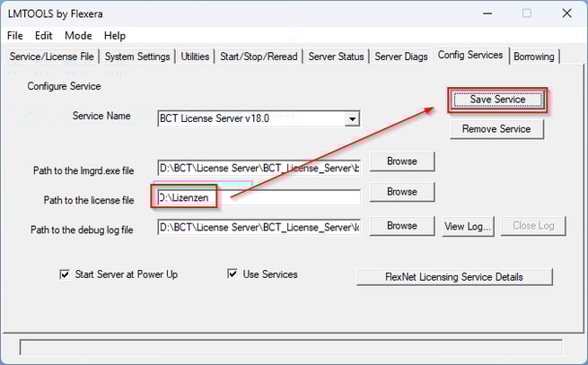Viewport: 588px width, 365px height.
Task: Open the Borrowing tab
Action: point(534,56)
